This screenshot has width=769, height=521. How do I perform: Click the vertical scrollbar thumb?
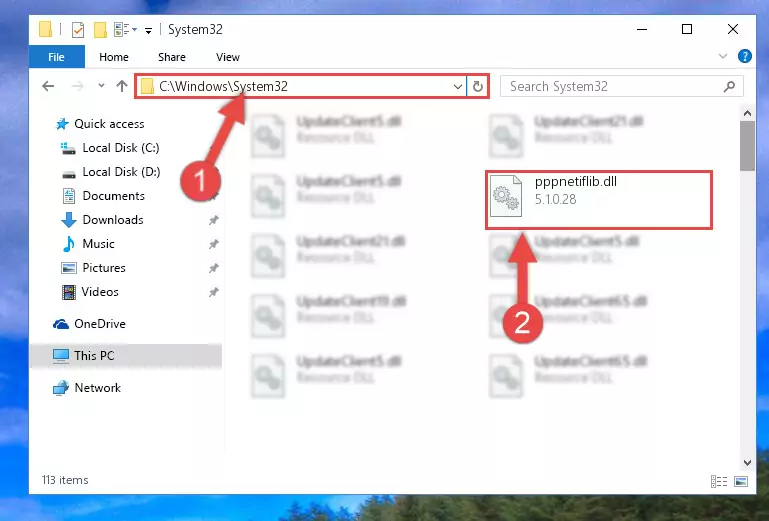(x=747, y=146)
